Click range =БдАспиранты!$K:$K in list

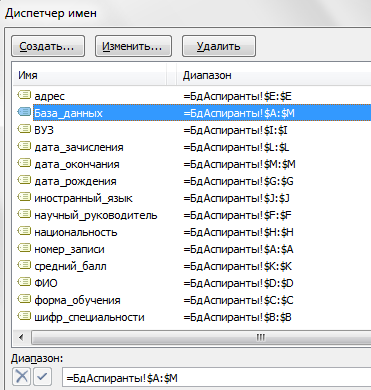(238, 266)
